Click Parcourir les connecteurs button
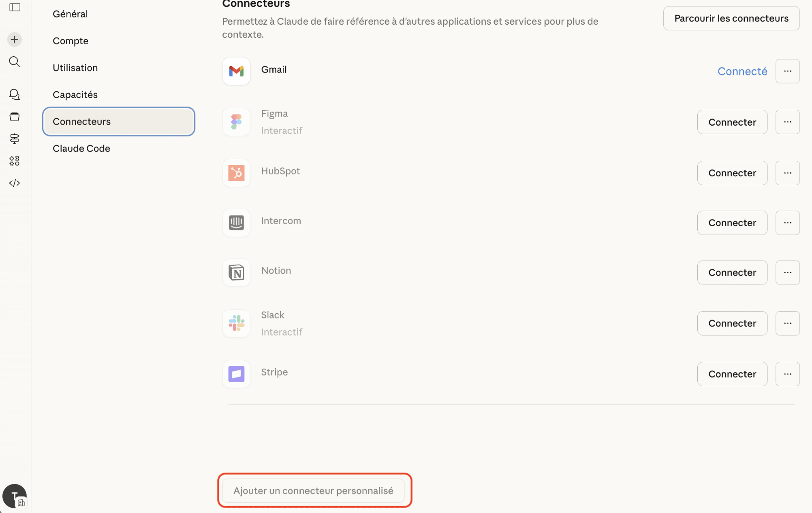Screen dimensions: 812x513 pyautogui.click(x=731, y=18)
